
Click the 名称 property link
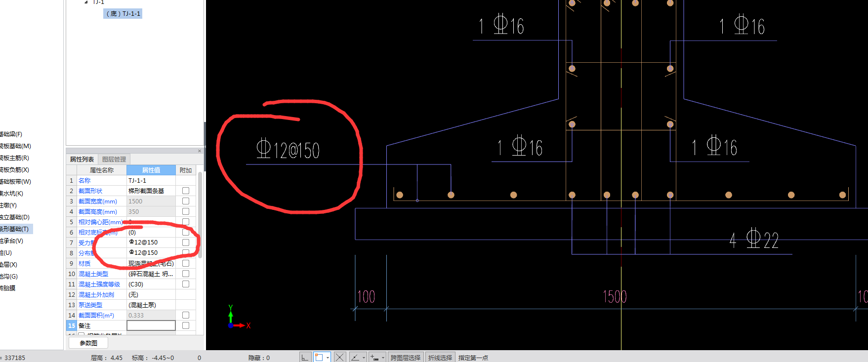pos(84,181)
